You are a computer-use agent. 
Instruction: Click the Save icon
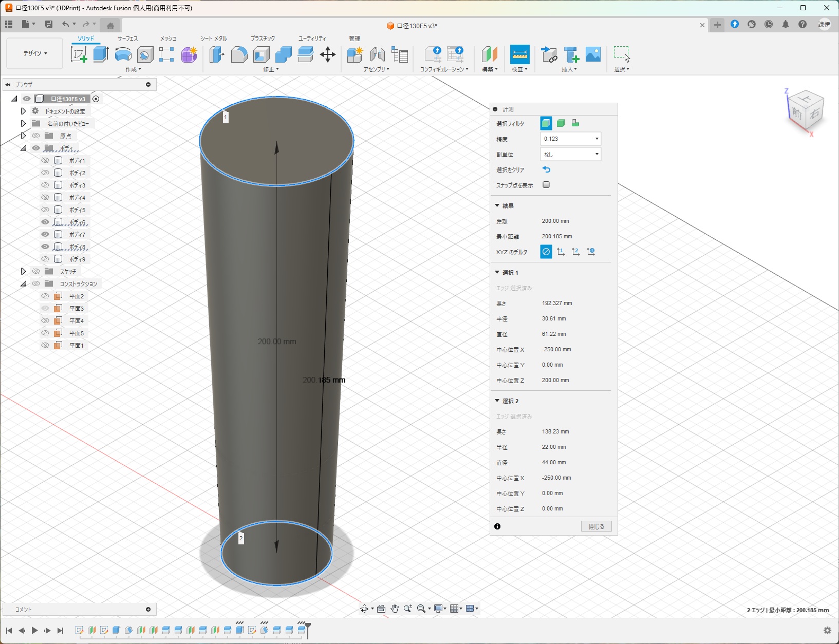point(49,24)
